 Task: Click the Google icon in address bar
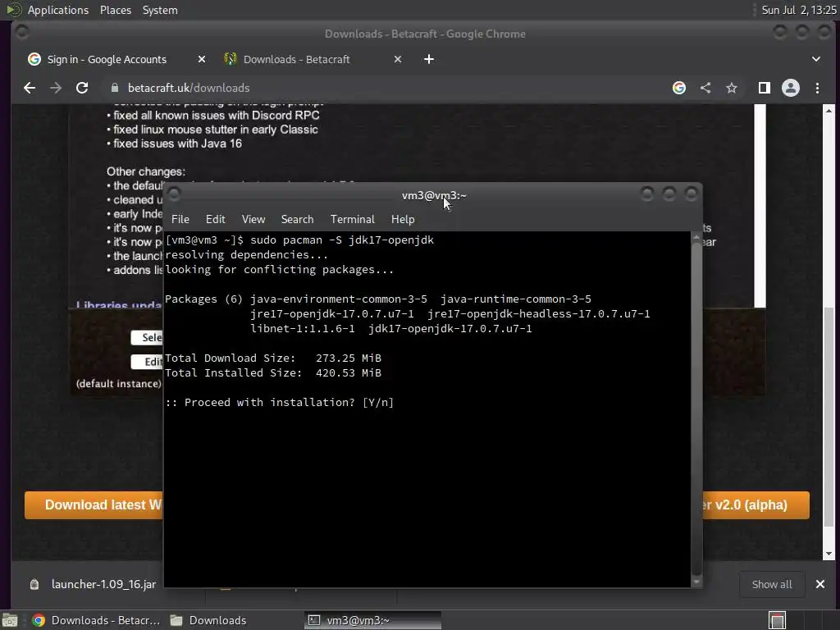coord(679,88)
